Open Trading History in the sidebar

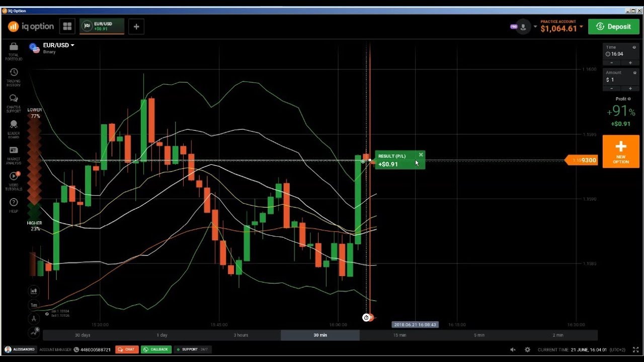(x=14, y=77)
